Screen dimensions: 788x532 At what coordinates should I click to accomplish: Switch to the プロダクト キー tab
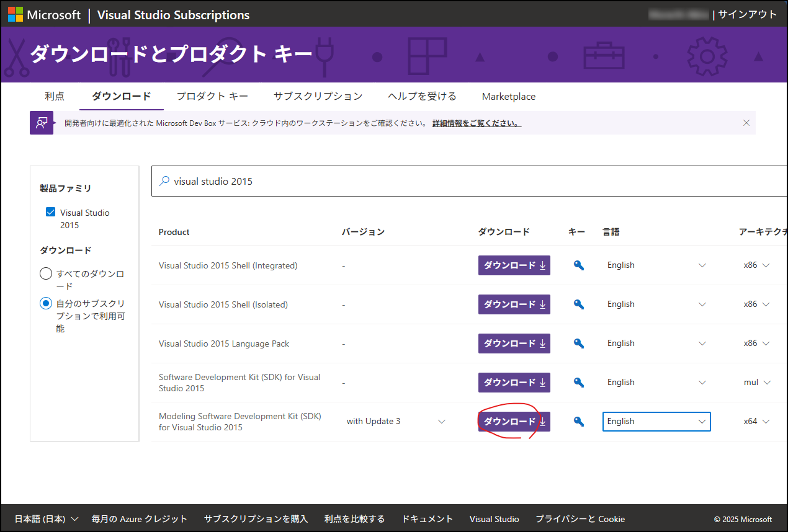212,96
